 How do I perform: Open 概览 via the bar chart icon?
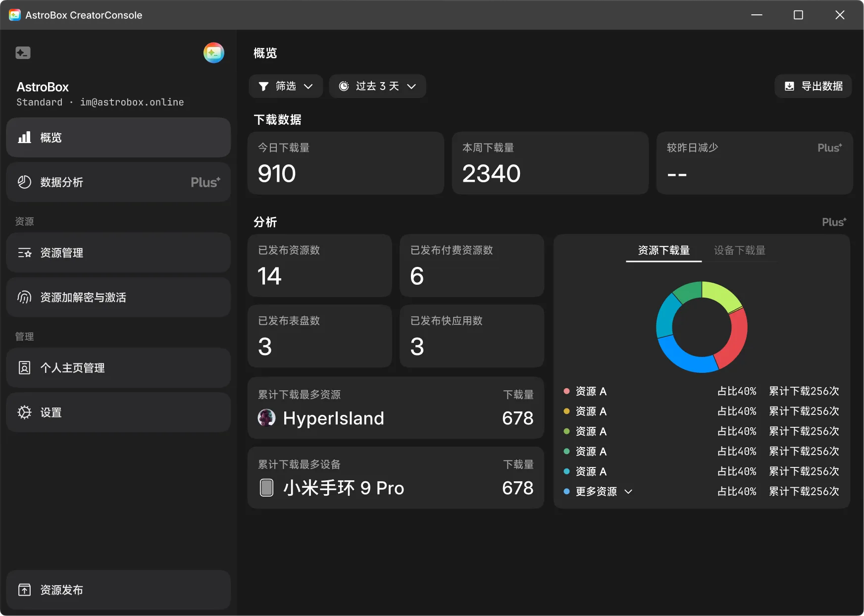tap(24, 137)
